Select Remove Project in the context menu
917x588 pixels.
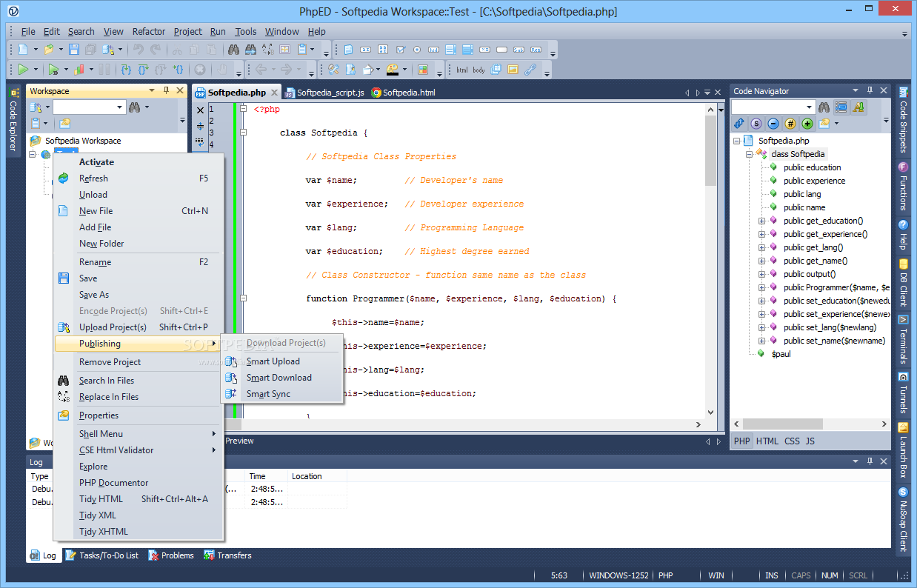[139, 362]
